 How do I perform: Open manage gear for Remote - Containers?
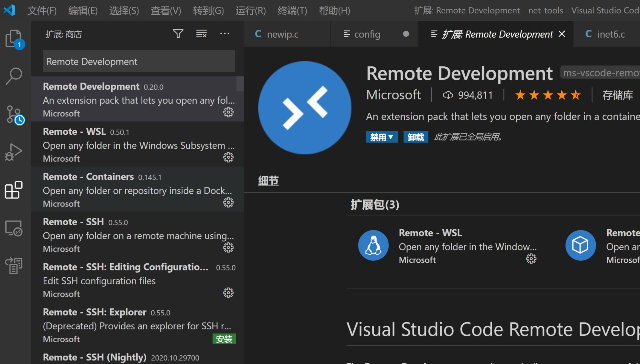(228, 203)
